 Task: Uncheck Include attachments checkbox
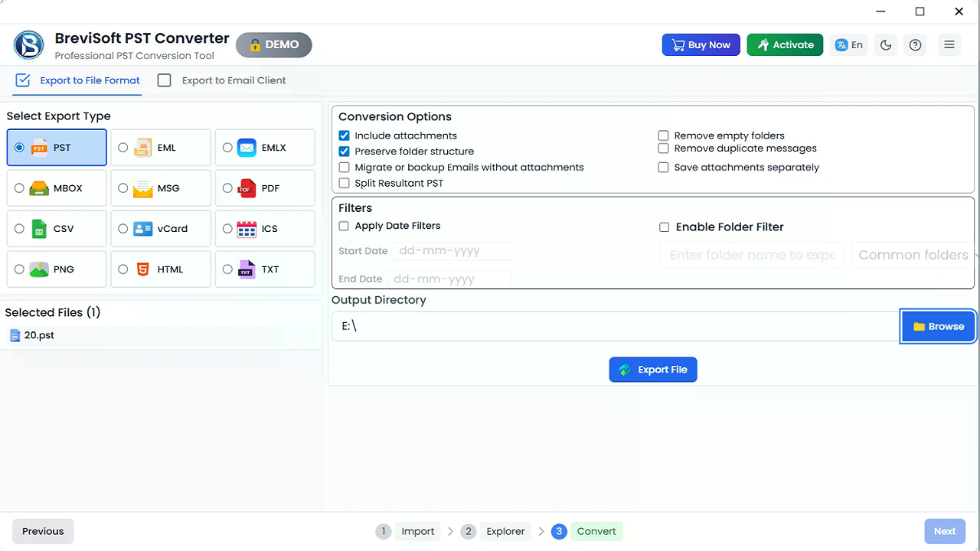pyautogui.click(x=344, y=135)
